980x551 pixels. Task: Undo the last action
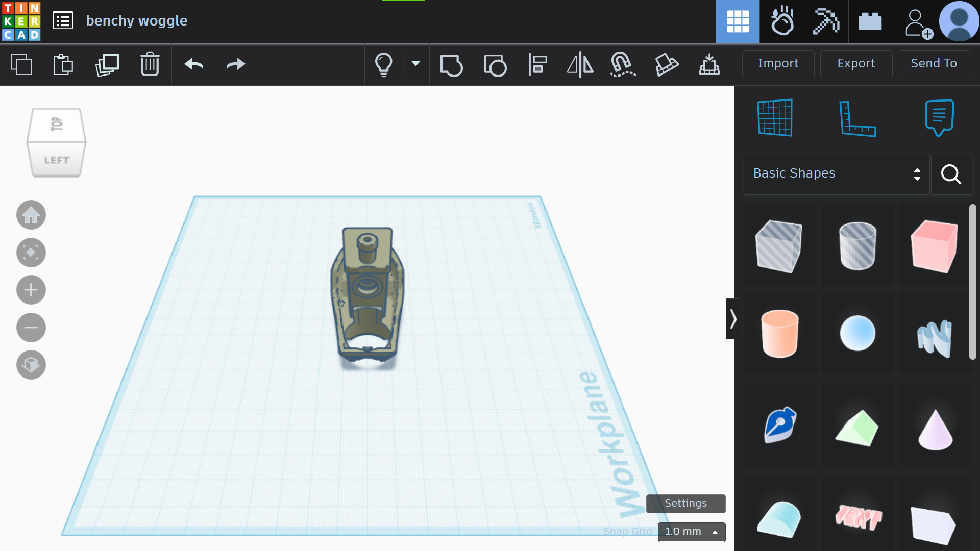[x=194, y=64]
